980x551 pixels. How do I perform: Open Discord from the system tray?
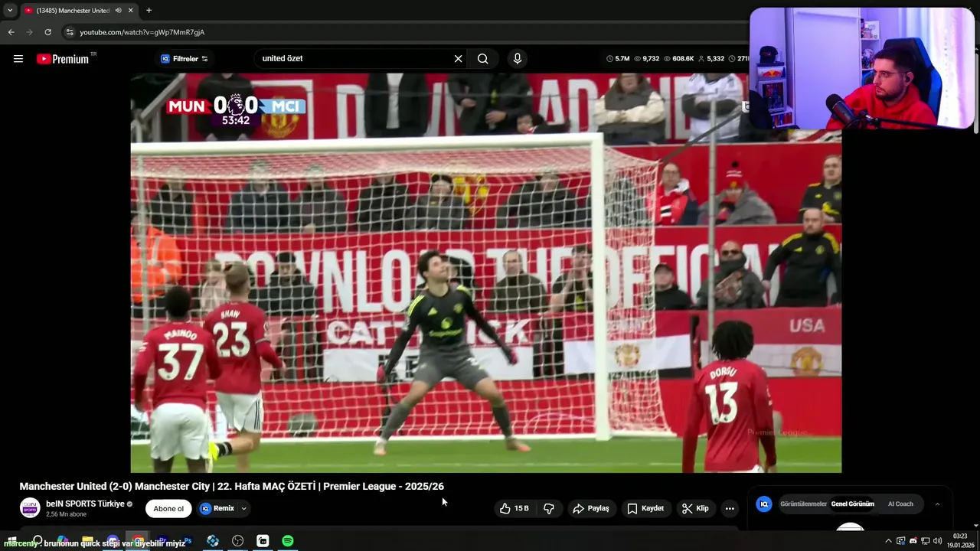[x=913, y=541]
